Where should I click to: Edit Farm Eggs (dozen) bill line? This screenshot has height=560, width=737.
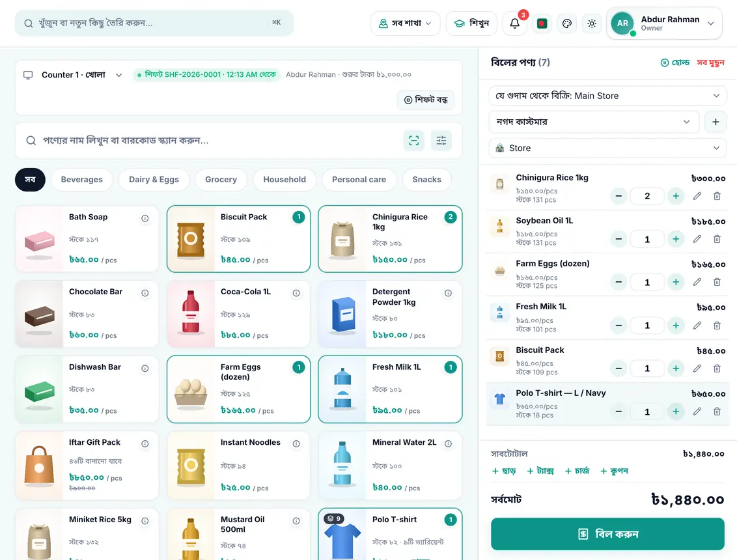pos(697,282)
